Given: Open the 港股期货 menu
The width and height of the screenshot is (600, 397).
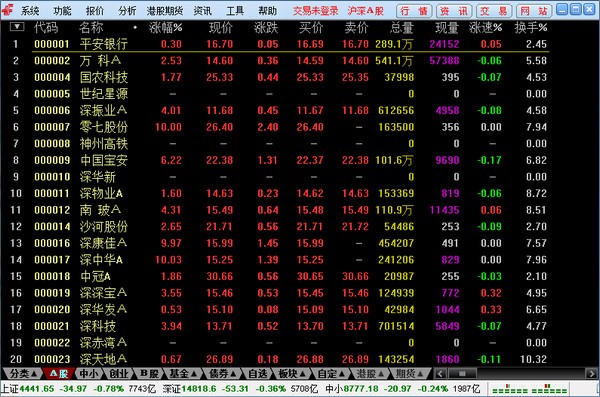Looking at the screenshot, I should tap(165, 11).
